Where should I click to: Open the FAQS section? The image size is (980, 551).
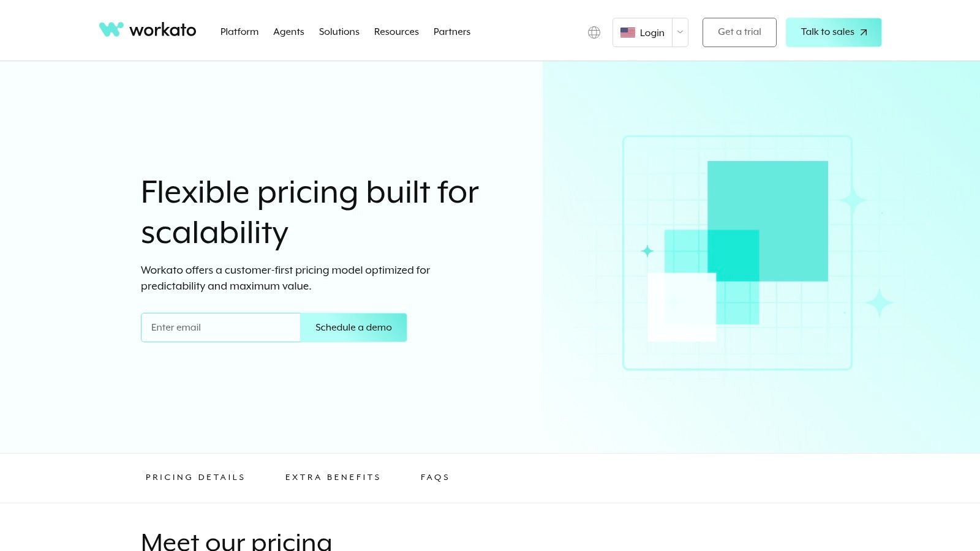point(435,478)
